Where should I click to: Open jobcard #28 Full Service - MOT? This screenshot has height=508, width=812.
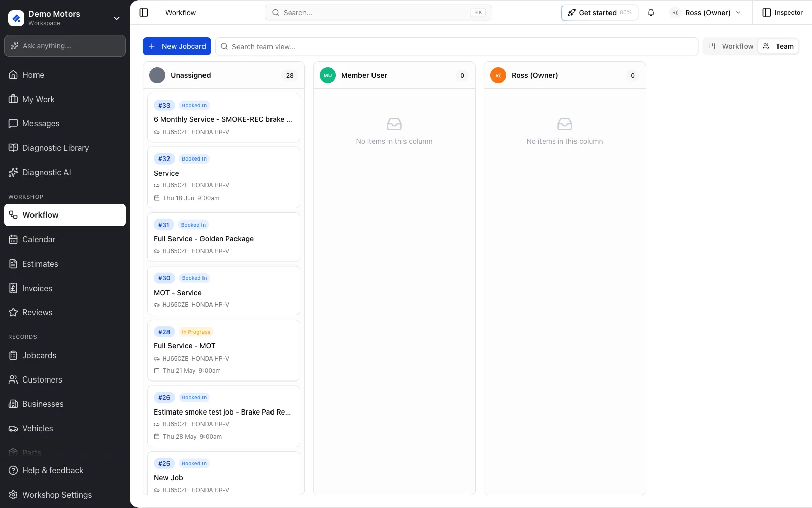(224, 351)
